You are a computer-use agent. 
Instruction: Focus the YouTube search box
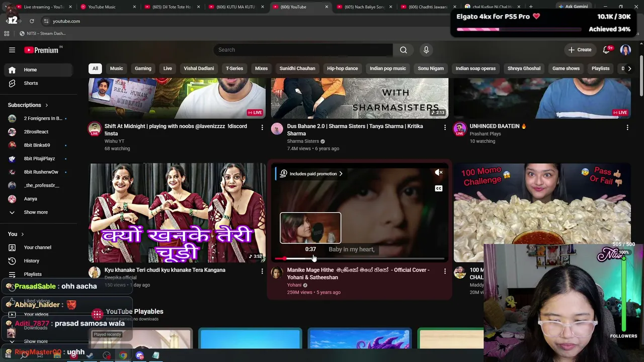[x=303, y=50]
